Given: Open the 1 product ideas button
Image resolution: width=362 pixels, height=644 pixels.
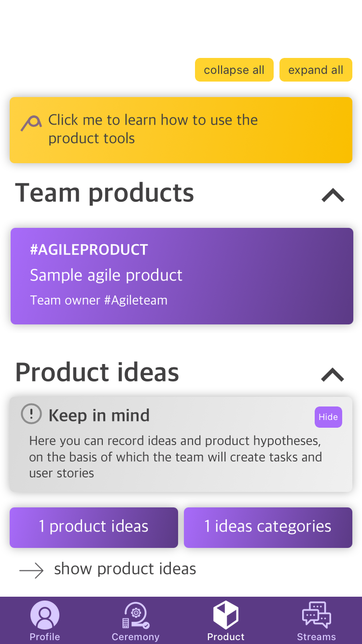Looking at the screenshot, I should (x=94, y=527).
